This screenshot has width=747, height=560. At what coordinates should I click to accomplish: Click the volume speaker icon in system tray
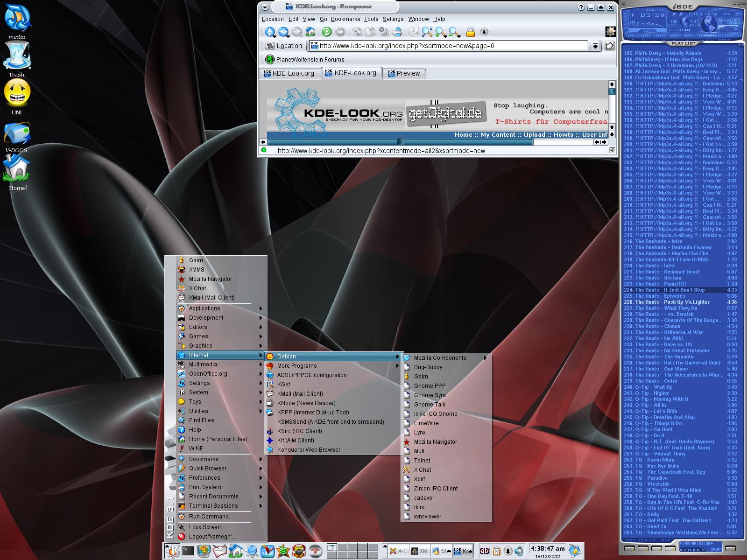pos(519,551)
